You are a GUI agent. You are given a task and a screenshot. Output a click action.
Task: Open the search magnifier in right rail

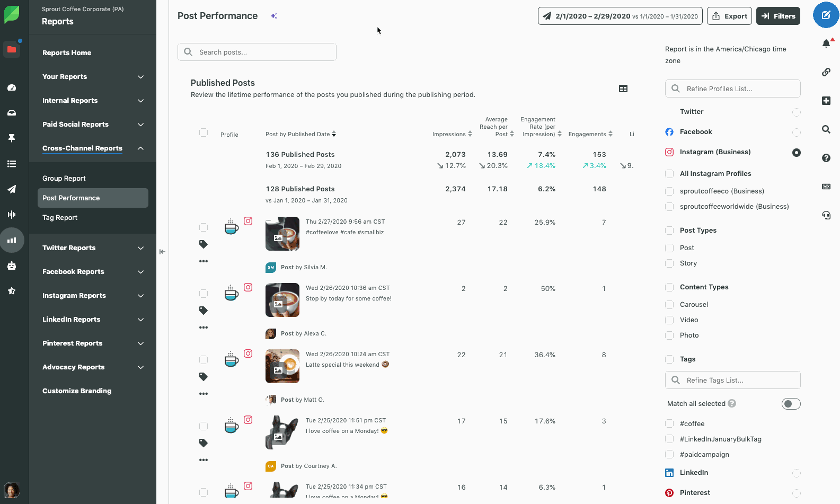tap(826, 129)
